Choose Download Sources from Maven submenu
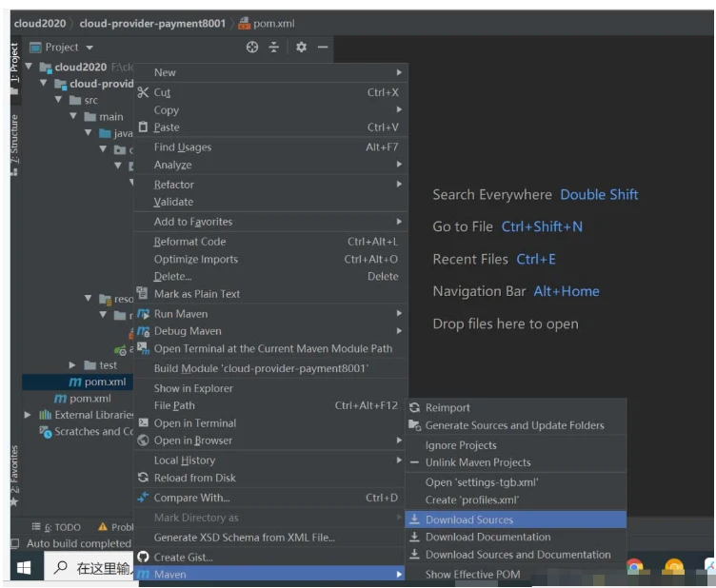Viewport: 716px width, 588px height. click(468, 519)
